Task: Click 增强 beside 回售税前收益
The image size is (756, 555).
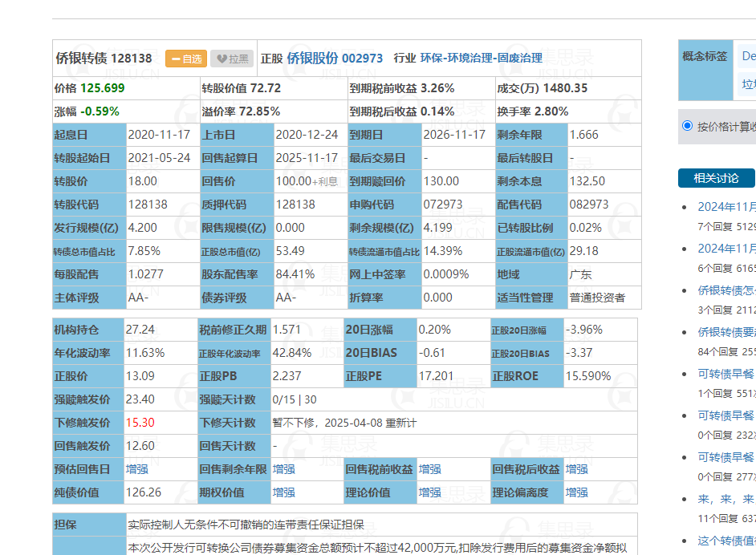Action: [430, 469]
